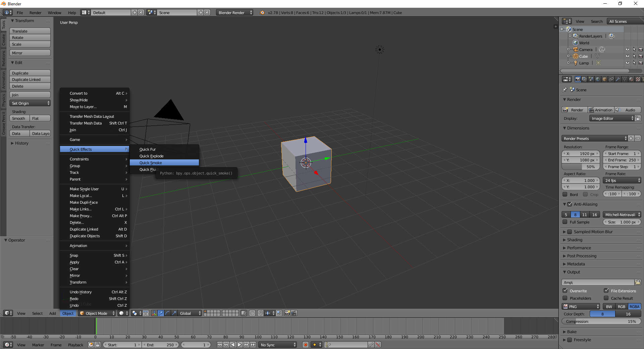This screenshot has width=644, height=349.
Task: Open the Object Mode selector
Action: tap(97, 313)
